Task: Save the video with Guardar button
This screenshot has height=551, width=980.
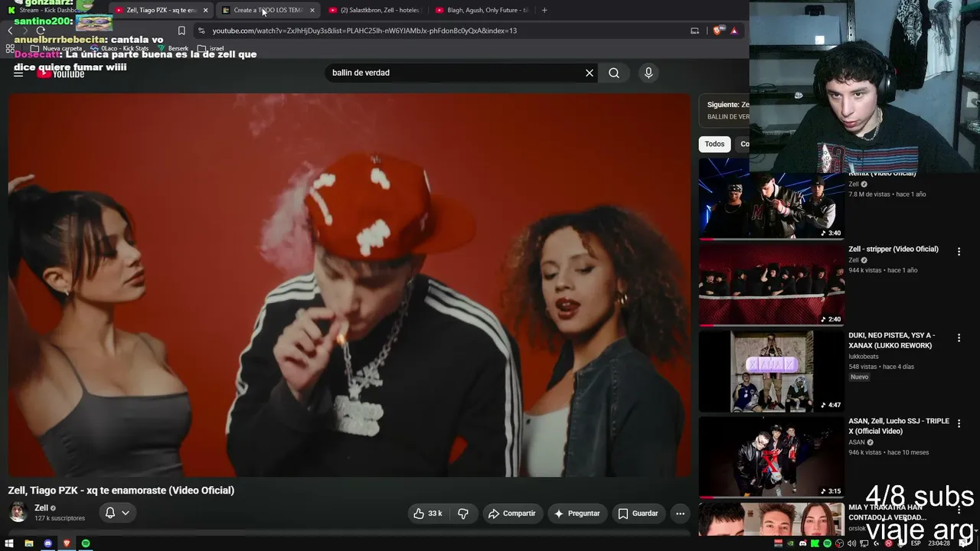Action: point(639,514)
